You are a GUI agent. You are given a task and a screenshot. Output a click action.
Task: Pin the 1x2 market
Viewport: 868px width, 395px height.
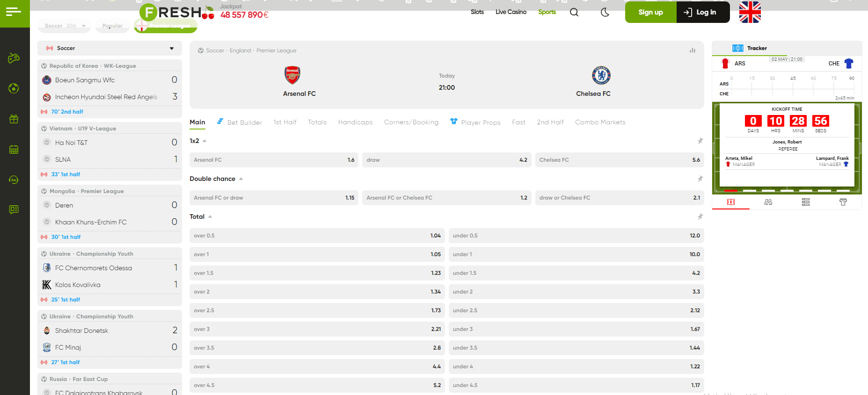[700, 141]
